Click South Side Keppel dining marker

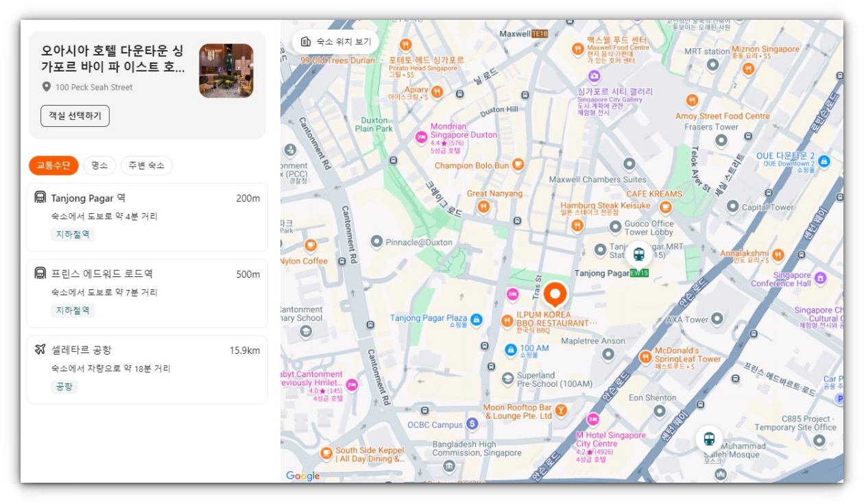[327, 453]
